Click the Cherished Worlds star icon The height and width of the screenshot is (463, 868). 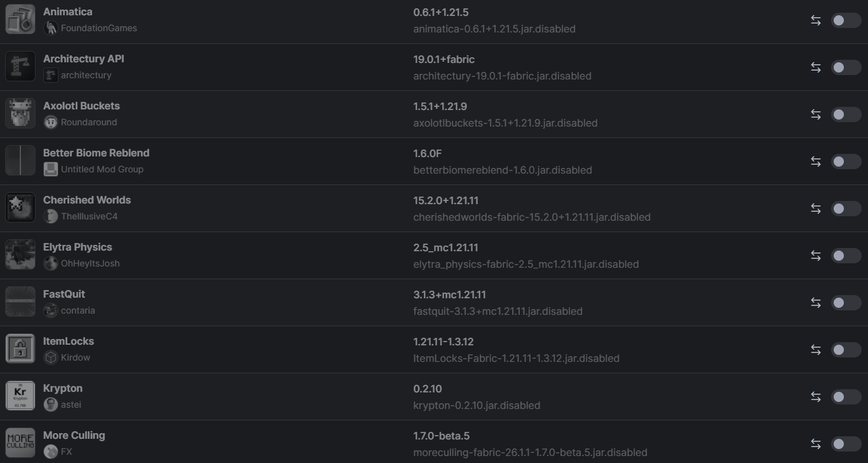(20, 207)
